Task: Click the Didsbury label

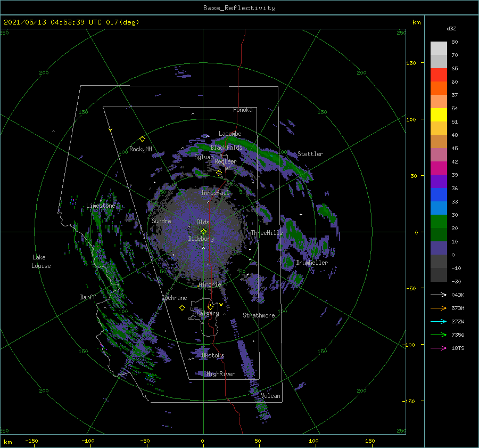Action: (201, 239)
